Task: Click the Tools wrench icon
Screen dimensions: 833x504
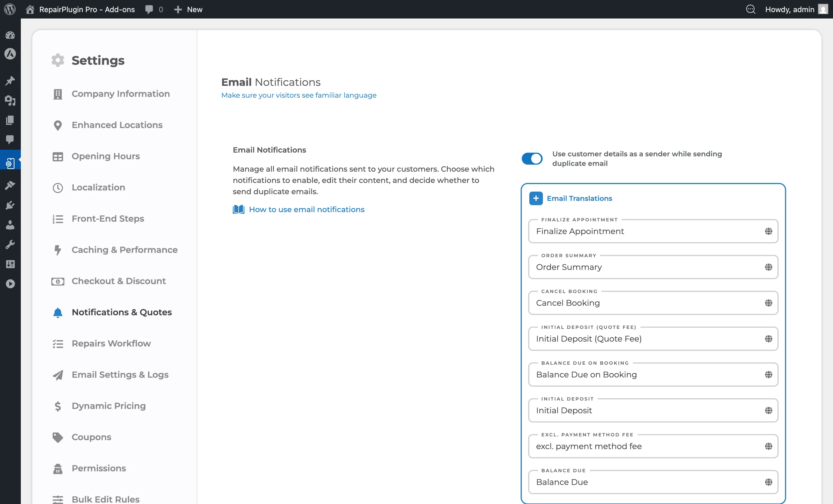Action: click(10, 244)
